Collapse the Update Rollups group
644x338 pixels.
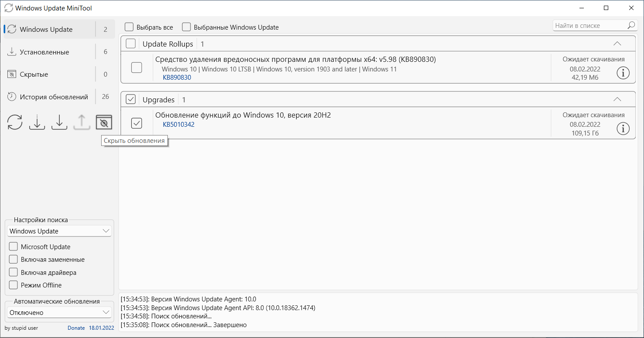pyautogui.click(x=617, y=44)
